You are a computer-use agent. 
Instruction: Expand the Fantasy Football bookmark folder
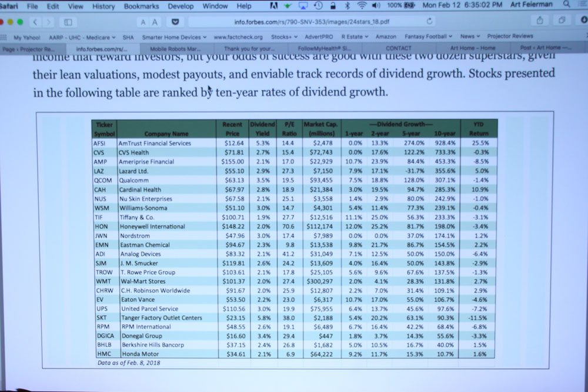tap(428, 36)
